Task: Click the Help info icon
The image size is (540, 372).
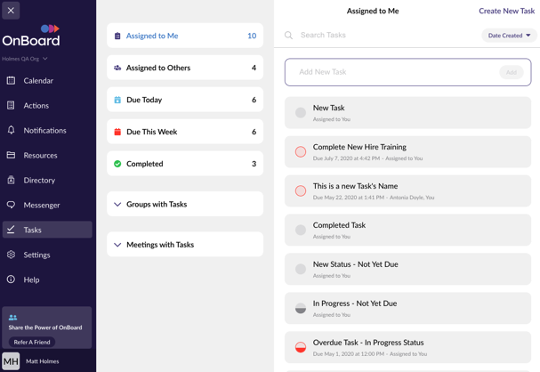Action: (x=11, y=279)
